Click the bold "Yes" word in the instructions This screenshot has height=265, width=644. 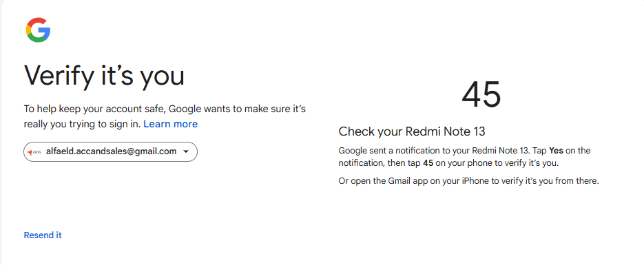click(x=556, y=151)
